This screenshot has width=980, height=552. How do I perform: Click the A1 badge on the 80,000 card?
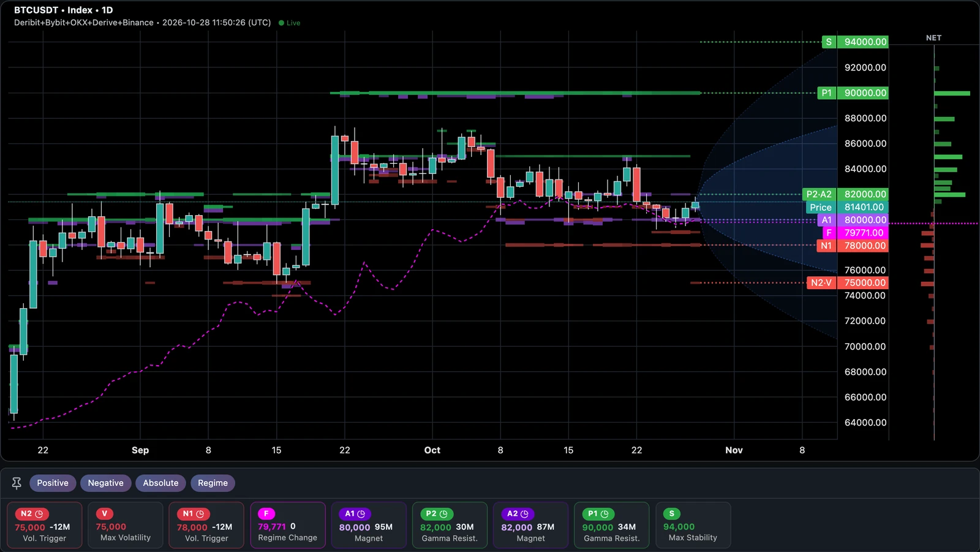tap(355, 514)
